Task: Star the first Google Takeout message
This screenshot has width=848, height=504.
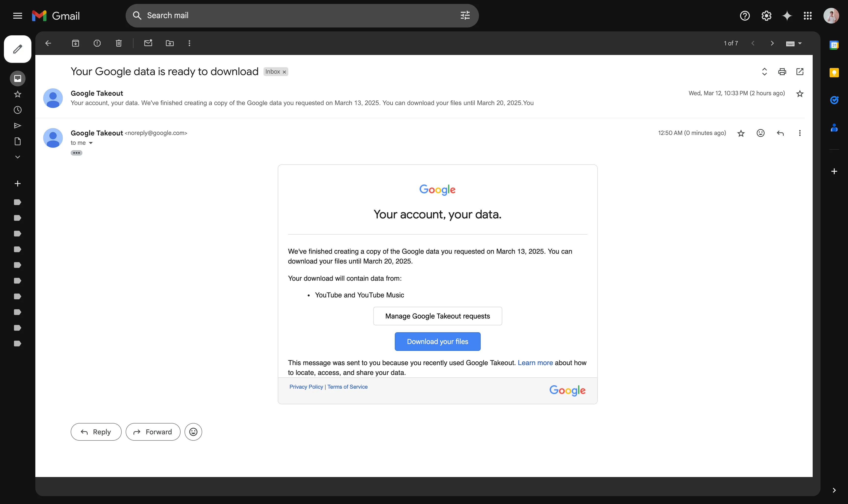Action: (800, 94)
